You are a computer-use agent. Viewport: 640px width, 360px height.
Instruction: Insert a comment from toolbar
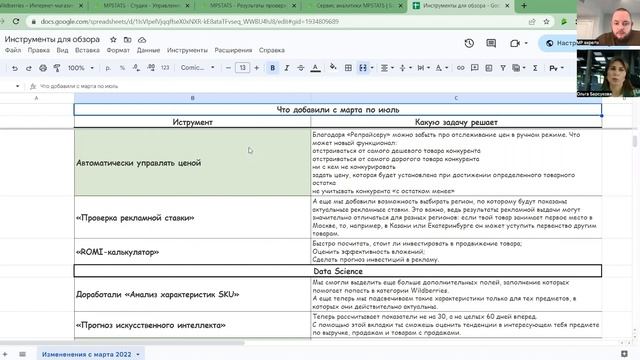[474, 68]
